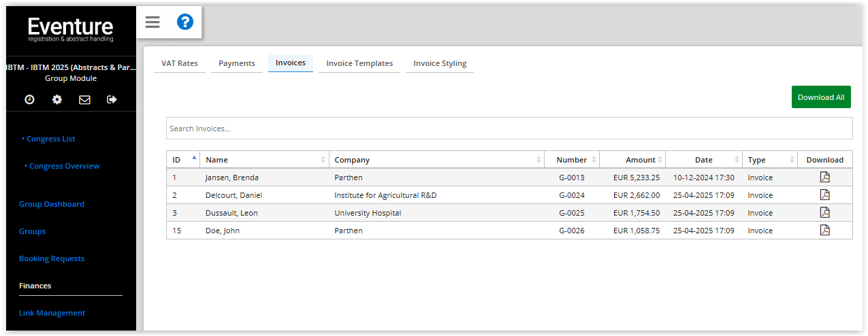Image resolution: width=868 pixels, height=336 pixels.
Task: Open the settings gear icon in sidebar
Action: [57, 99]
